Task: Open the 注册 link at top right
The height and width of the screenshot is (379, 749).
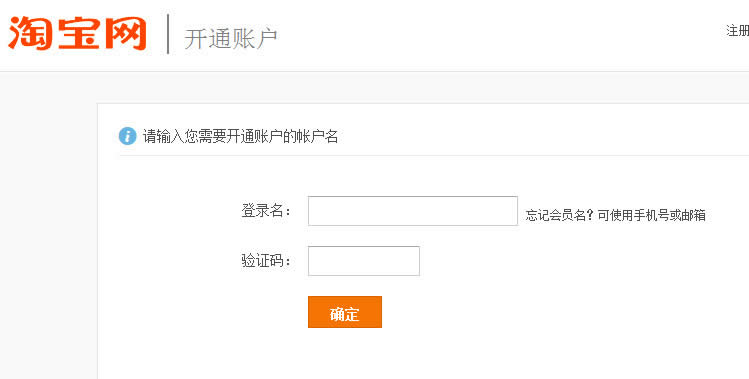Action: pos(737,31)
